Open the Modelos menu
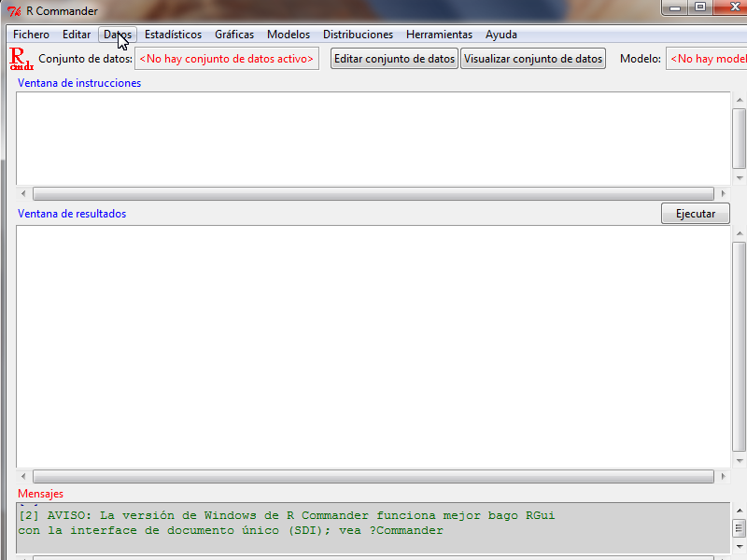The image size is (747, 560). (x=289, y=35)
